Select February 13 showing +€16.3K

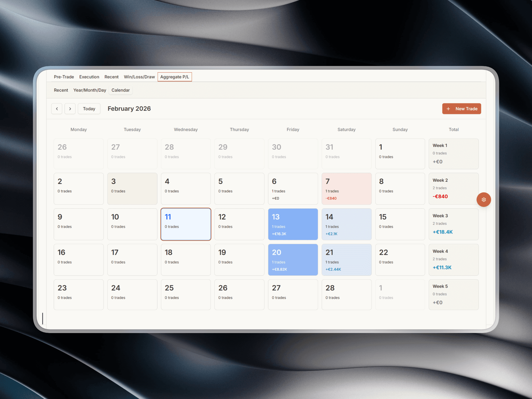click(x=293, y=224)
